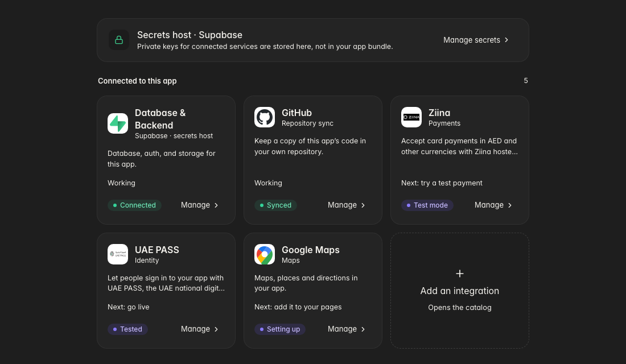The width and height of the screenshot is (626, 364).
Task: Click the green Synced status badge
Action: click(x=275, y=205)
